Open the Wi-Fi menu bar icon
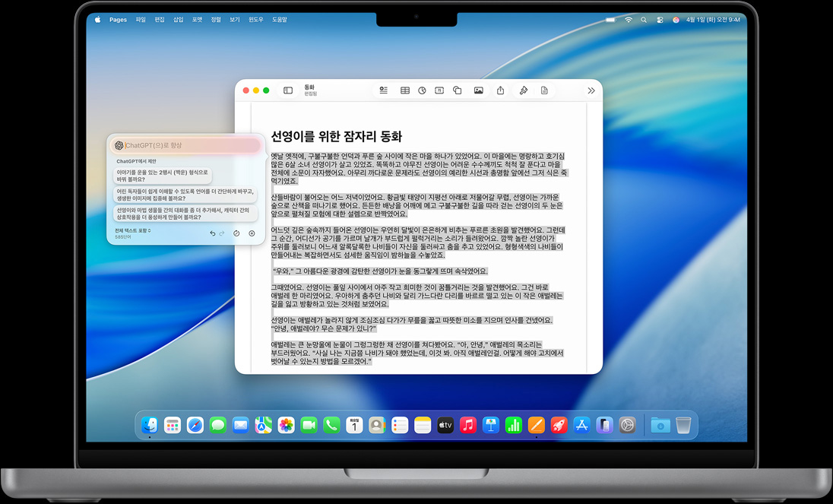The width and height of the screenshot is (833, 504). [629, 20]
